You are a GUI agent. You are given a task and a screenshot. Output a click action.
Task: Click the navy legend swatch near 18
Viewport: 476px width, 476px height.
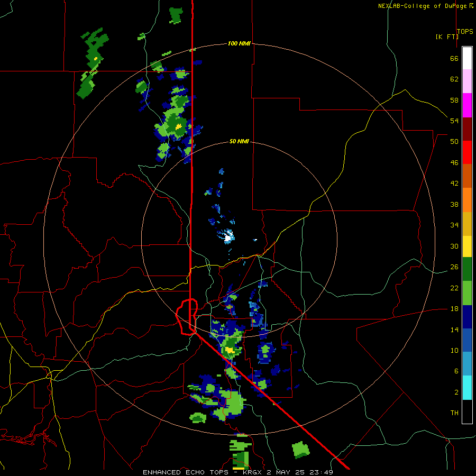(x=467, y=317)
